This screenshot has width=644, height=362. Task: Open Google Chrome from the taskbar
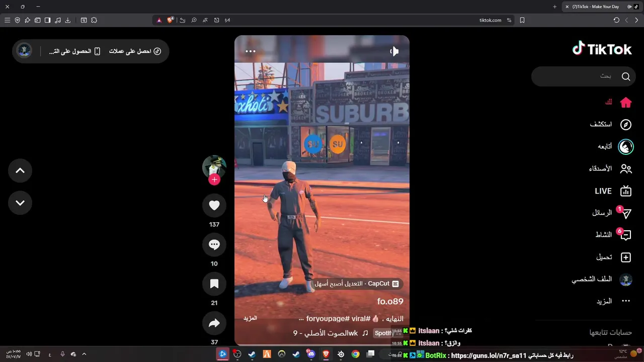click(356, 354)
